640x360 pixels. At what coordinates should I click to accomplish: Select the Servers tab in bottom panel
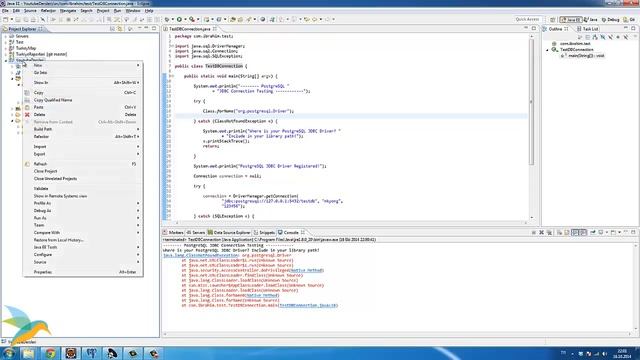(196, 232)
